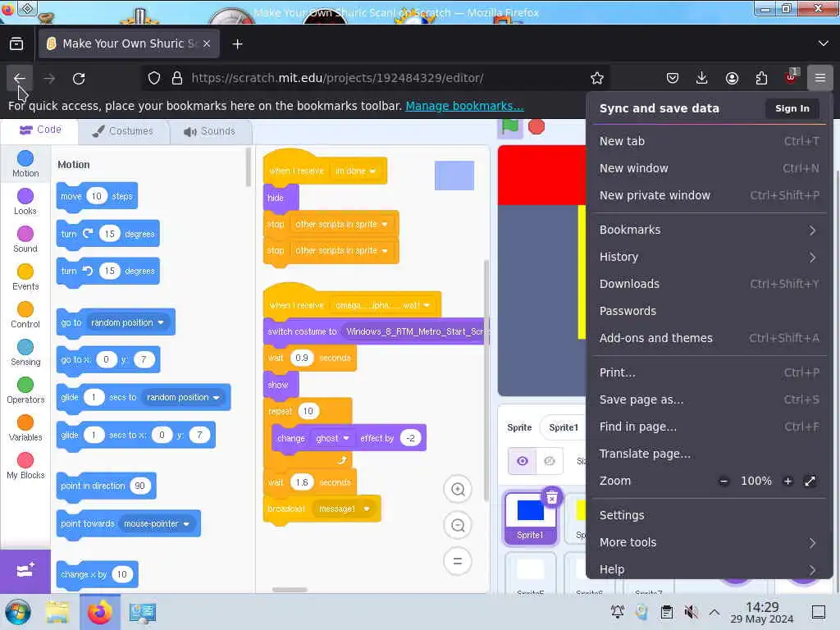Viewport: 840px width, 630px height.
Task: Select Translate page... entry
Action: tap(710, 454)
